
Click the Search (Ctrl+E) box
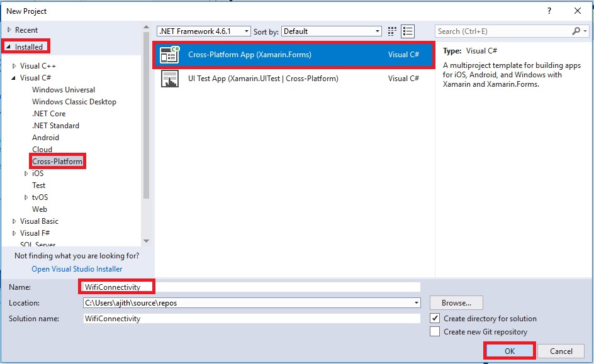pos(504,31)
